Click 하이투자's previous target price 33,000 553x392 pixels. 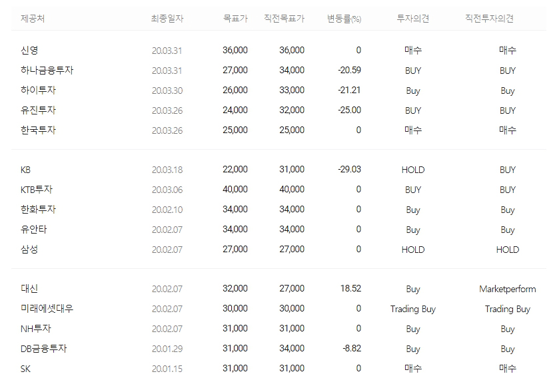[292, 90]
